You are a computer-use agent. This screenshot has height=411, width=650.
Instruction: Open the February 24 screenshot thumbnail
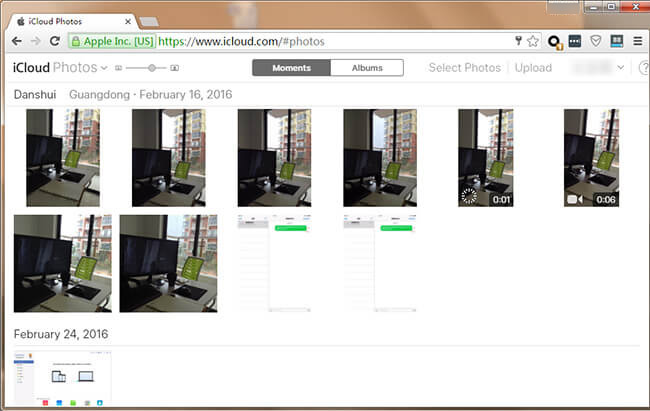(x=62, y=379)
